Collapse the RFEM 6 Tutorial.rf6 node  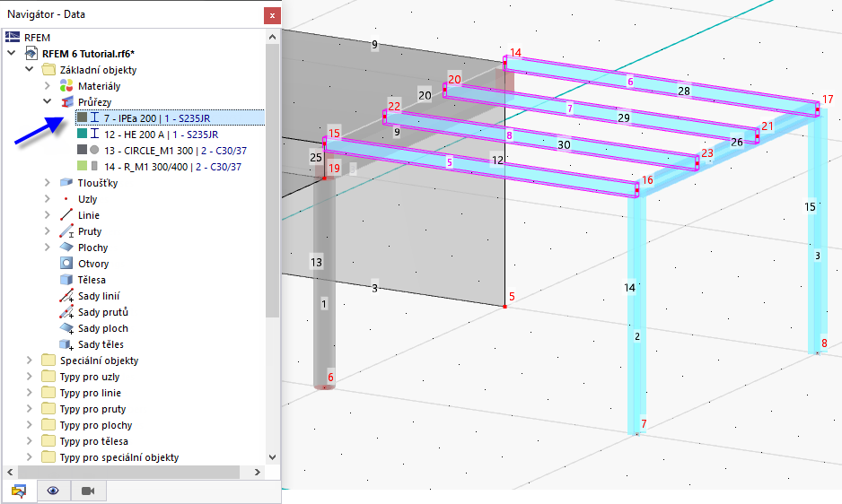(x=12, y=53)
